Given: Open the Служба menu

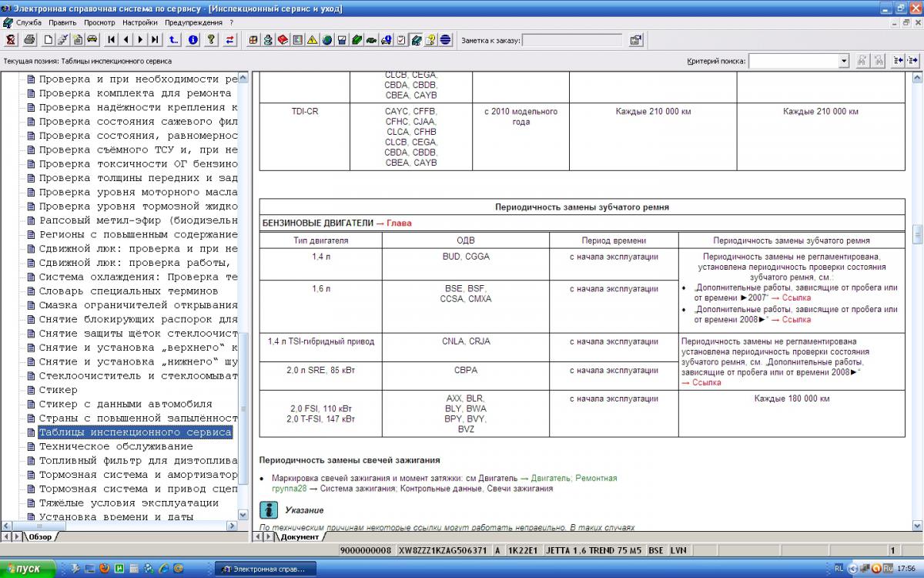Looking at the screenshot, I should coord(28,22).
